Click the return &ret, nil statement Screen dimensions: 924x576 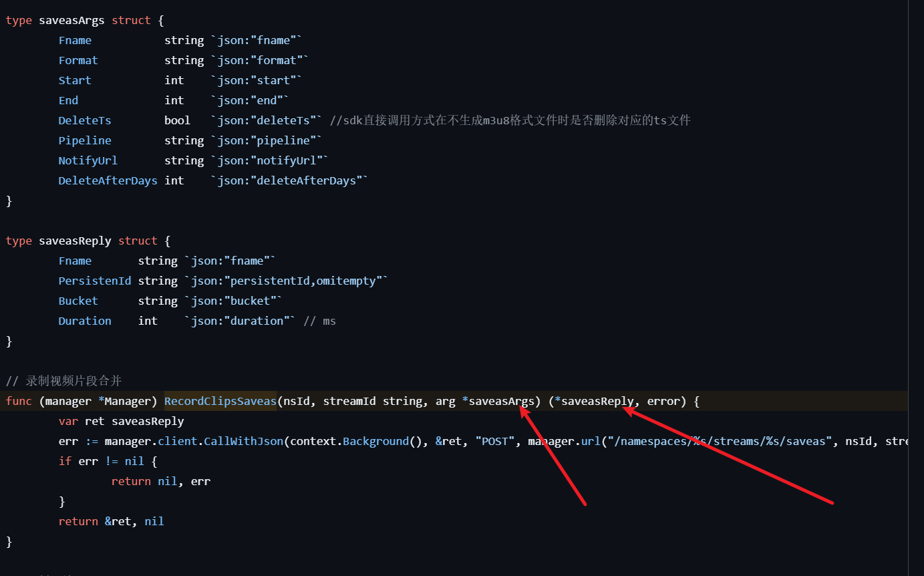point(111,521)
